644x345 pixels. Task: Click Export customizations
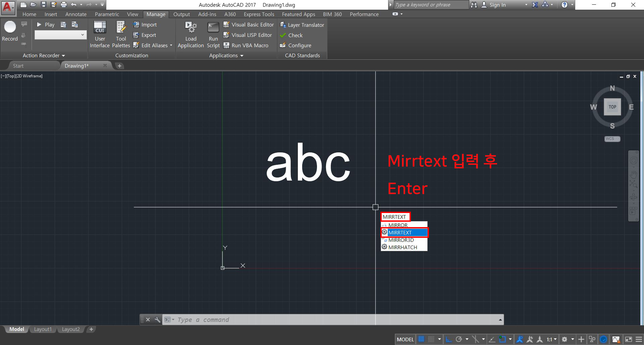click(145, 35)
